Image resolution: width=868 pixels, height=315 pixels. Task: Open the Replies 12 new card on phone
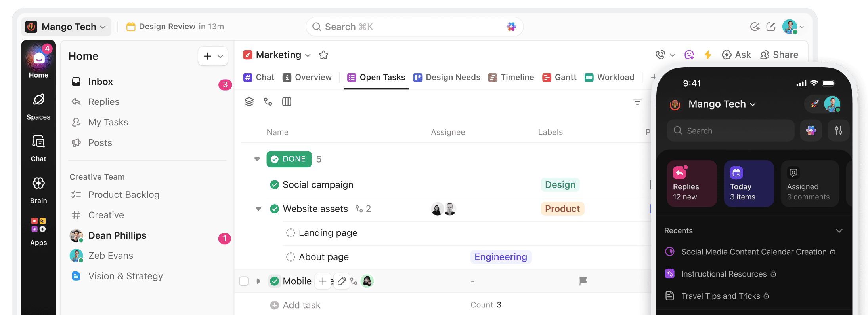(x=692, y=184)
